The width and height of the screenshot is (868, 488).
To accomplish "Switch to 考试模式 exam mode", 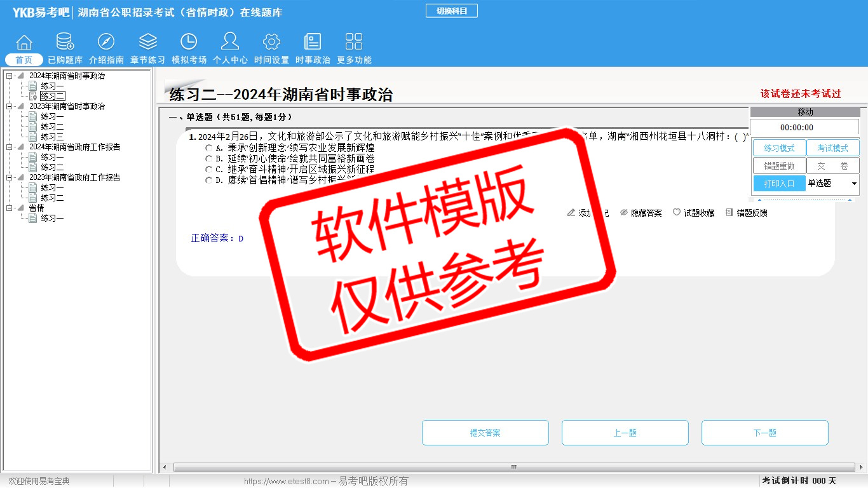I will (x=832, y=148).
